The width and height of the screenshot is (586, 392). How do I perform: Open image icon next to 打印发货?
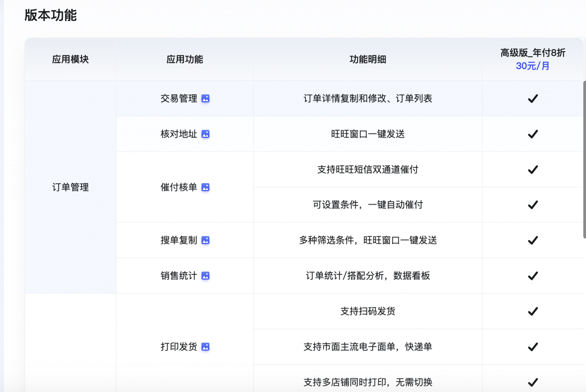[x=205, y=347]
